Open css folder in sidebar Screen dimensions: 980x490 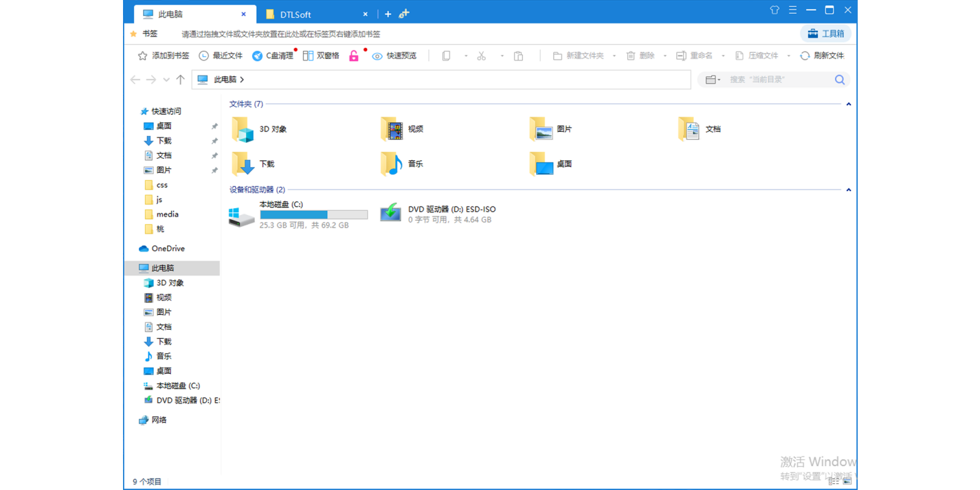pyautogui.click(x=156, y=185)
